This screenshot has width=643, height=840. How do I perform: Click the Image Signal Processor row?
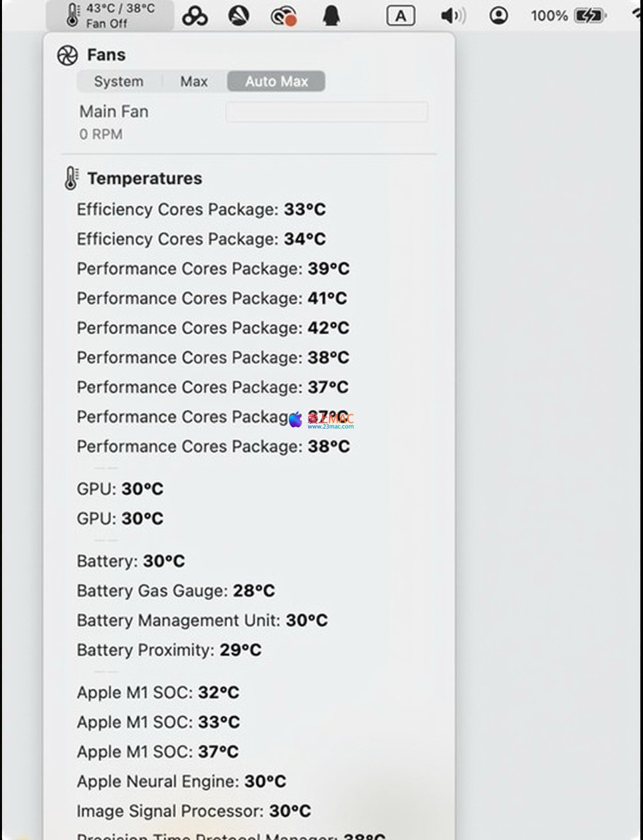pyautogui.click(x=193, y=811)
